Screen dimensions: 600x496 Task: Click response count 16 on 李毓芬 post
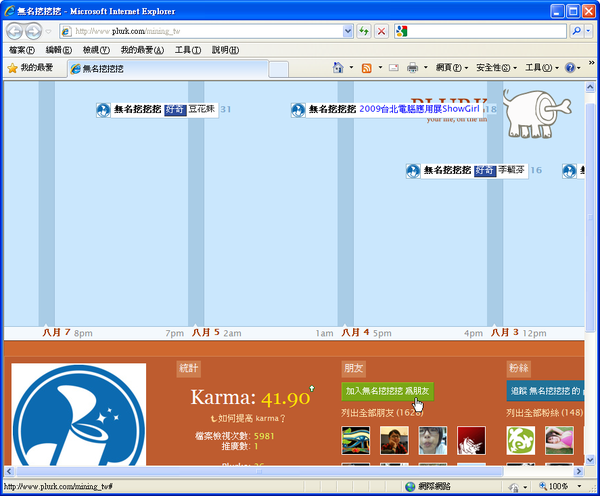pos(536,170)
